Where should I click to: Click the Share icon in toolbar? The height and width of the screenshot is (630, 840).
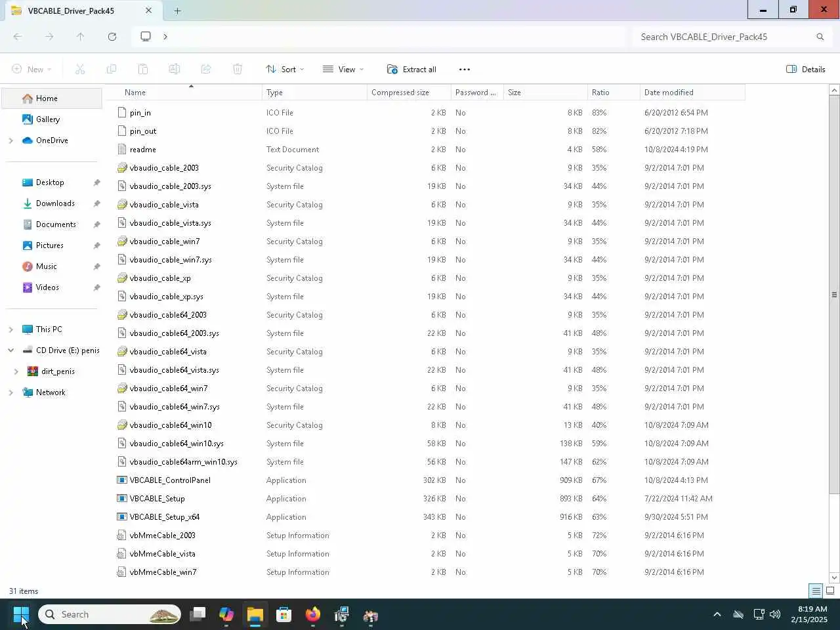[x=206, y=69]
